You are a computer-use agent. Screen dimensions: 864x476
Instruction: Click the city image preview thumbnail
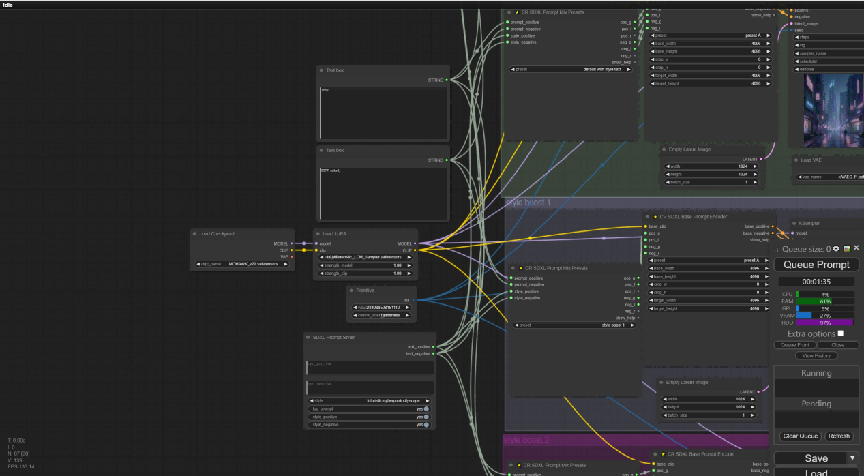[834, 111]
